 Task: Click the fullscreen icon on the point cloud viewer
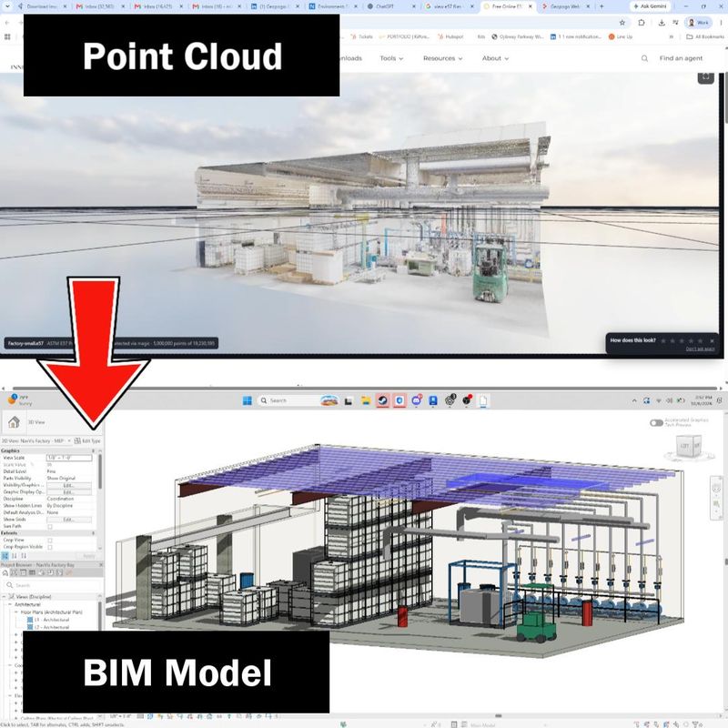click(706, 77)
